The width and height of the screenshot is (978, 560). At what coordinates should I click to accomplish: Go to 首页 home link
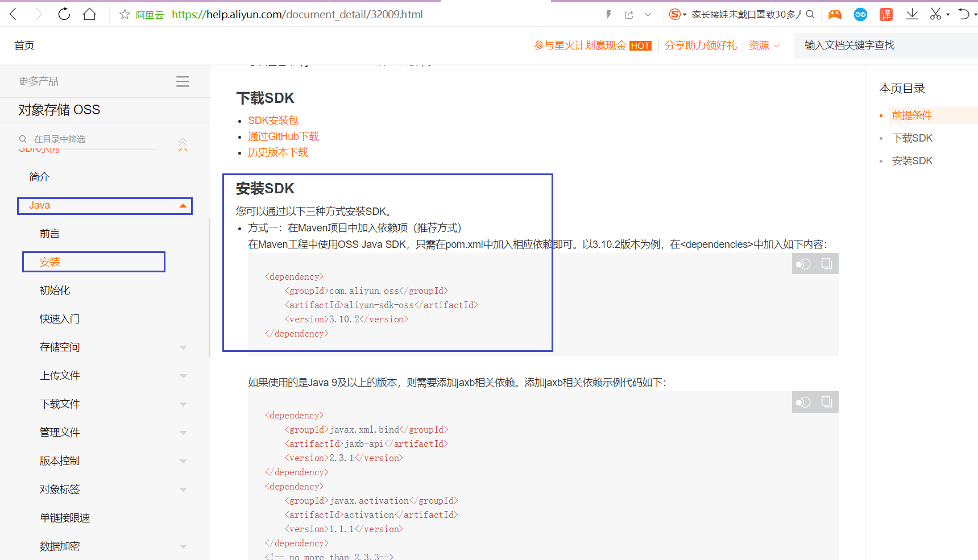pyautogui.click(x=24, y=45)
